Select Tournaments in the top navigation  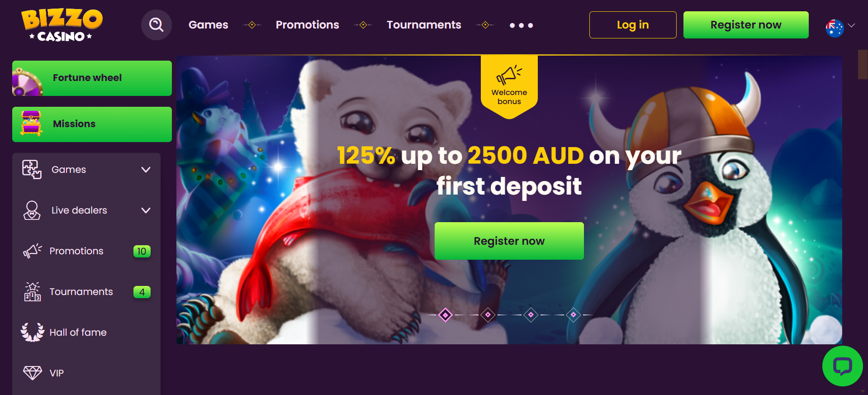[x=424, y=25]
